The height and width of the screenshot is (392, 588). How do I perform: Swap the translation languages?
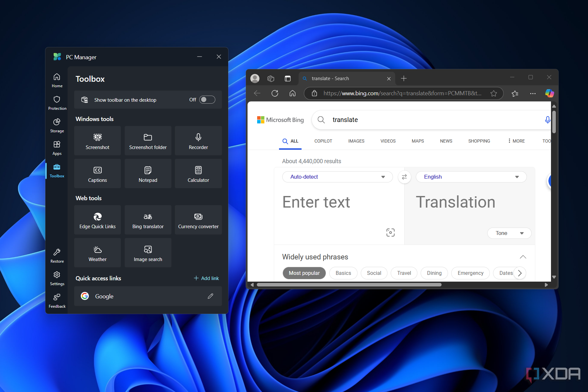405,177
